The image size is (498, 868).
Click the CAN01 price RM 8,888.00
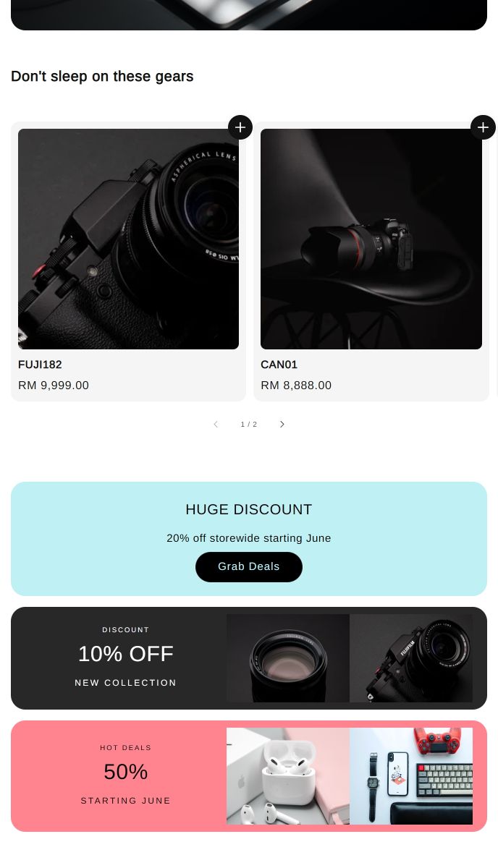pyautogui.click(x=296, y=385)
